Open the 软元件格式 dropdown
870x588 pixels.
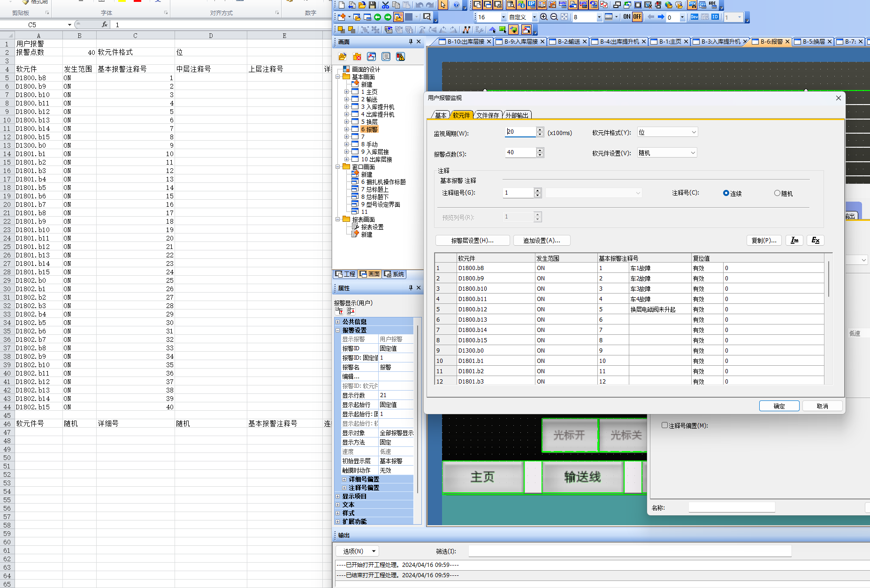[667, 133]
